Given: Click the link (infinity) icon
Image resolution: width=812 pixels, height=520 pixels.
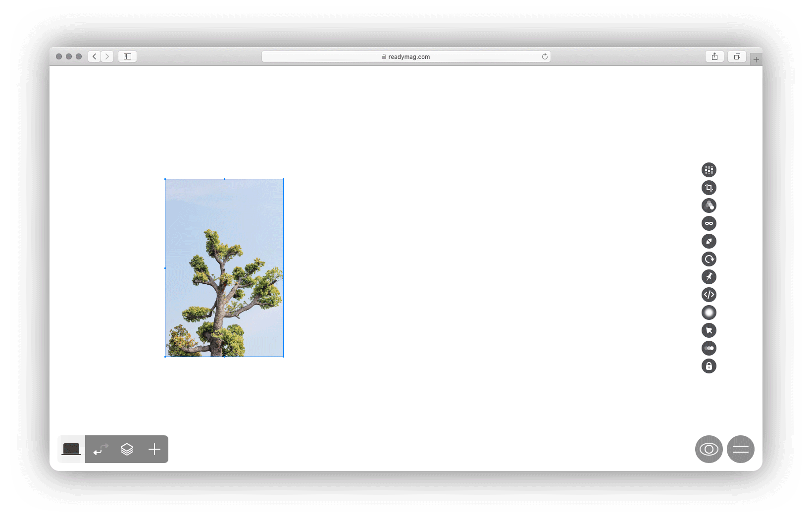Looking at the screenshot, I should pos(709,223).
